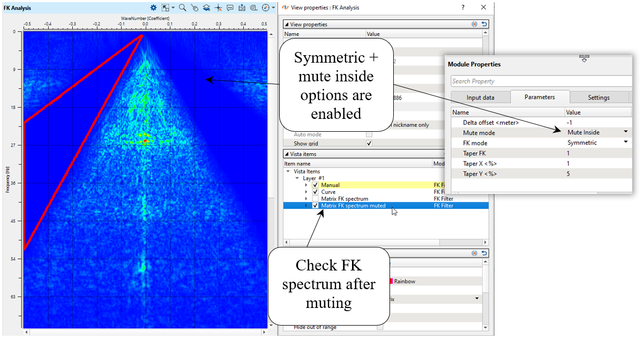The image size is (644, 339).
Task: Enable the Matrix FK spectrum checkbox
Action: point(315,199)
